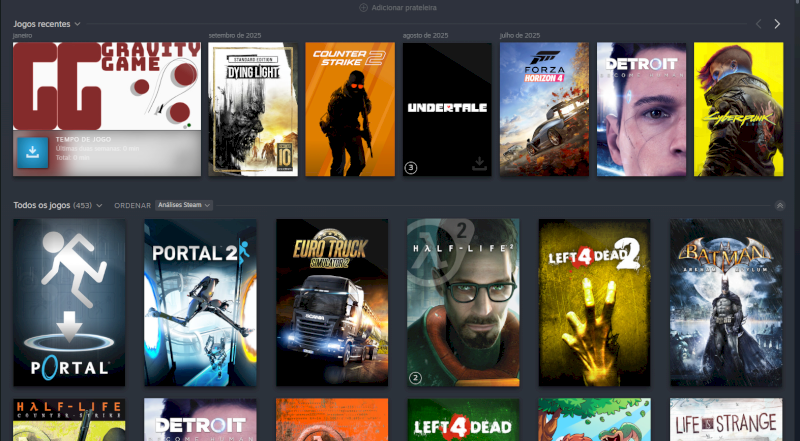Open Gravity Game cover in recent games
The height and width of the screenshot is (441, 800).
[x=107, y=86]
